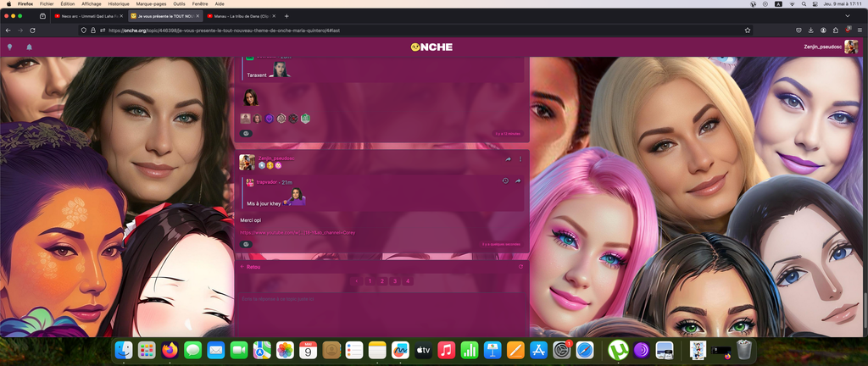This screenshot has height=366, width=868.
Task: Open the Firefox hamburger application menu
Action: [858, 30]
